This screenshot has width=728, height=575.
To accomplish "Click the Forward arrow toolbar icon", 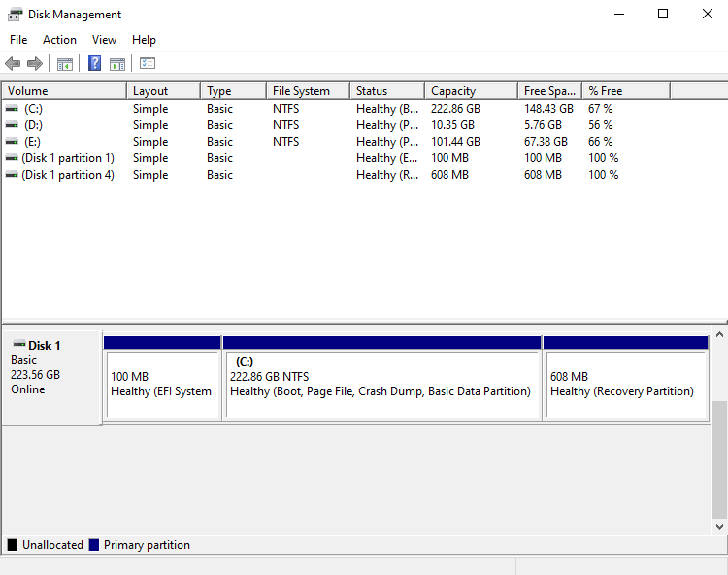I will coord(35,63).
